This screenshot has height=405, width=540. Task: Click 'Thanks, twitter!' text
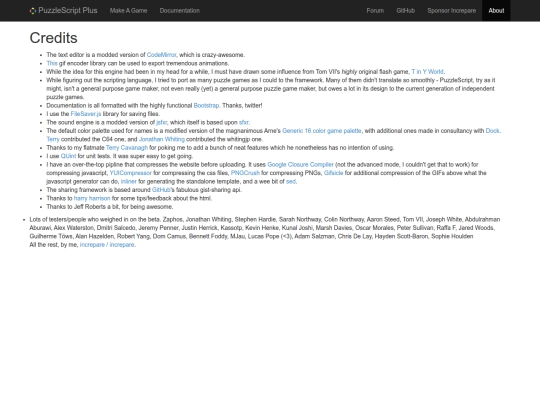[x=242, y=105]
